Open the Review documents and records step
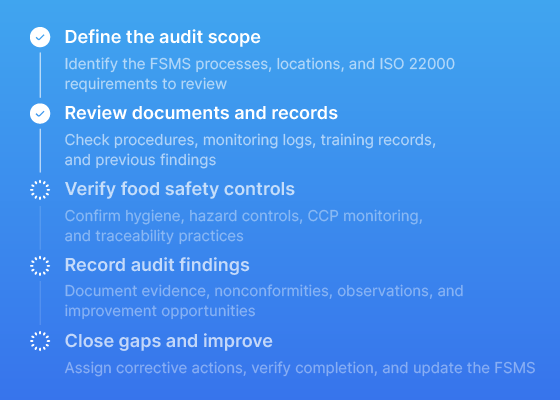Screen dimensions: 560x400 (x=201, y=113)
